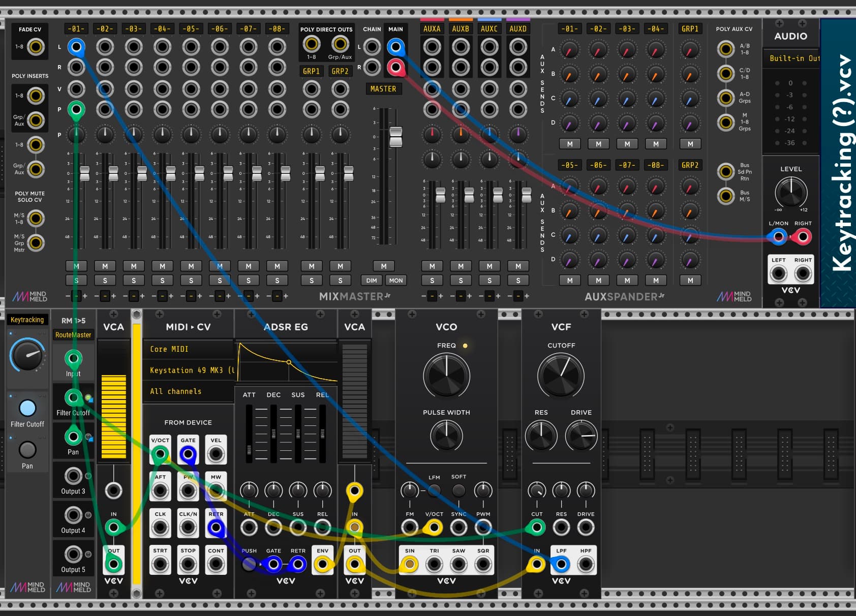Click the VCF RES knob

point(541,436)
